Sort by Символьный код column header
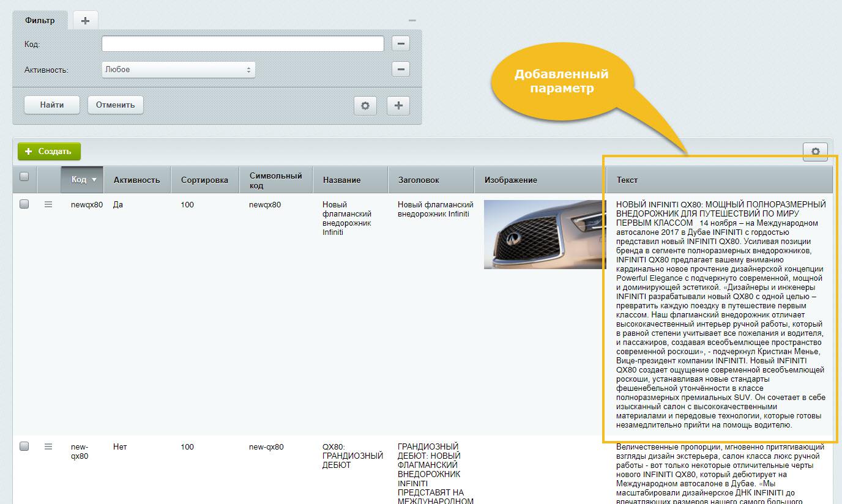 [x=276, y=180]
